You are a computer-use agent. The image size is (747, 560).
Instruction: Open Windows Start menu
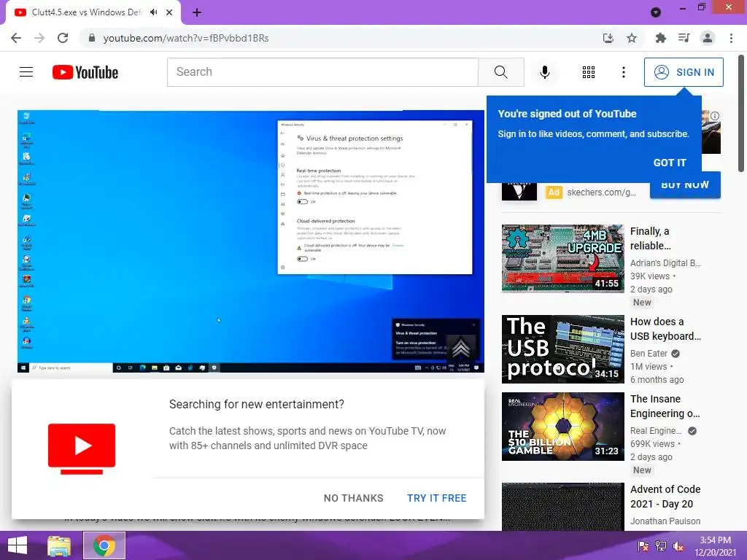click(18, 545)
